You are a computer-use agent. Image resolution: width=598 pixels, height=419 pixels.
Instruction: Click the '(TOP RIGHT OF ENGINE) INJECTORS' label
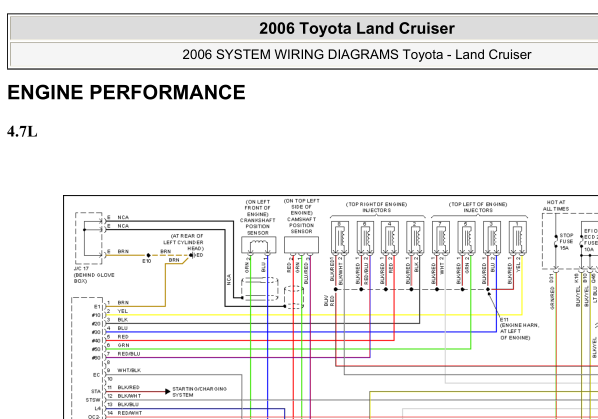376,207
